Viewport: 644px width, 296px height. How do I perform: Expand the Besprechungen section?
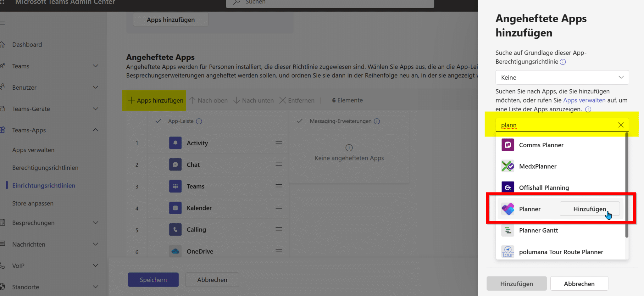[95, 223]
